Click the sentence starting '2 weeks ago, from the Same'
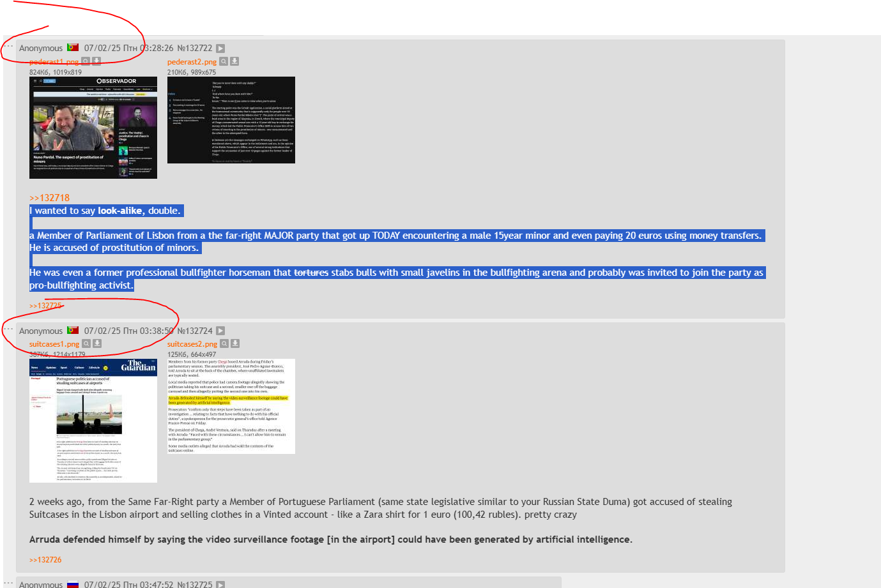 click(381, 508)
